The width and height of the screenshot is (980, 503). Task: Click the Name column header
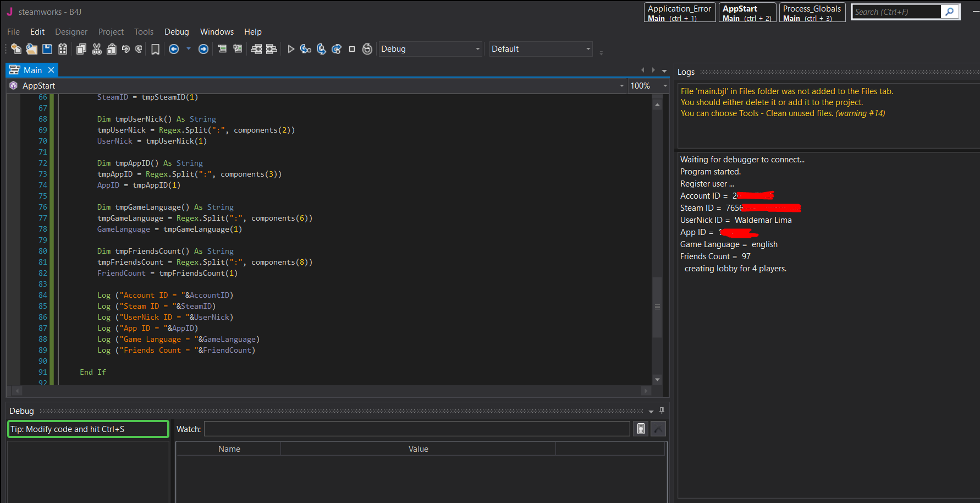coord(229,449)
